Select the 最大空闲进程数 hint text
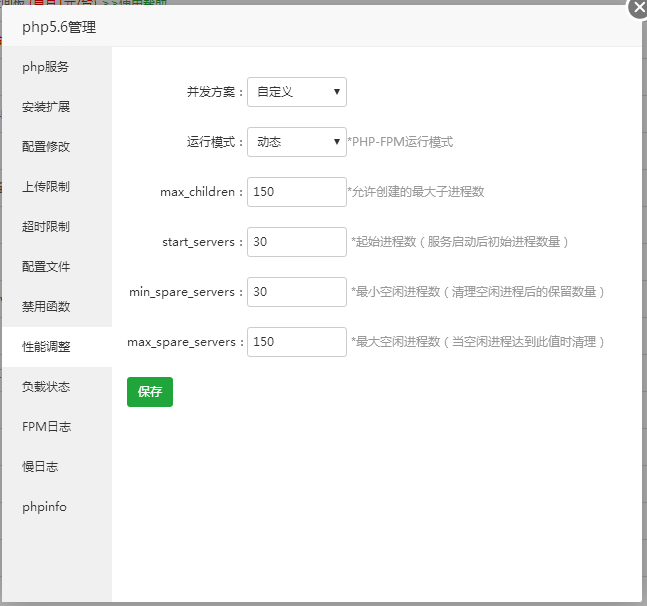647x606 pixels. point(478,342)
